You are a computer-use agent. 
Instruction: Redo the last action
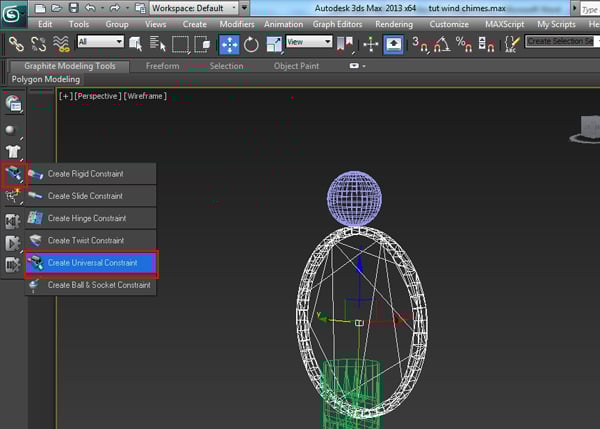tap(114, 8)
